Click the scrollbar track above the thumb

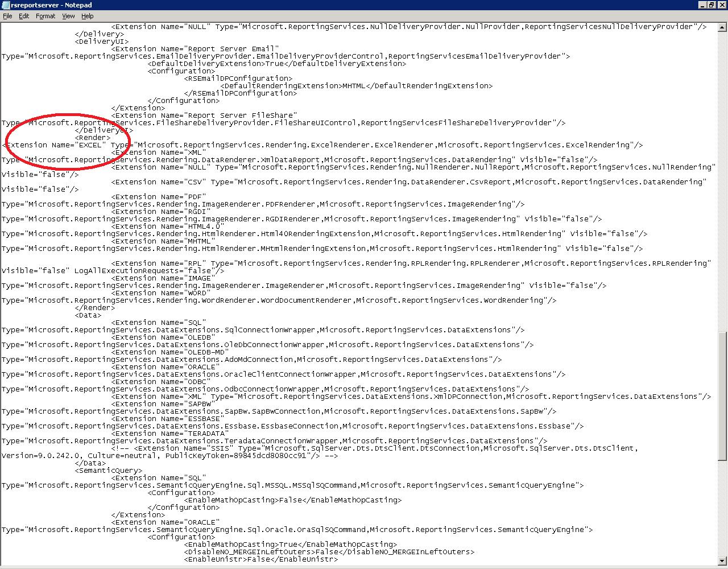coord(723,171)
